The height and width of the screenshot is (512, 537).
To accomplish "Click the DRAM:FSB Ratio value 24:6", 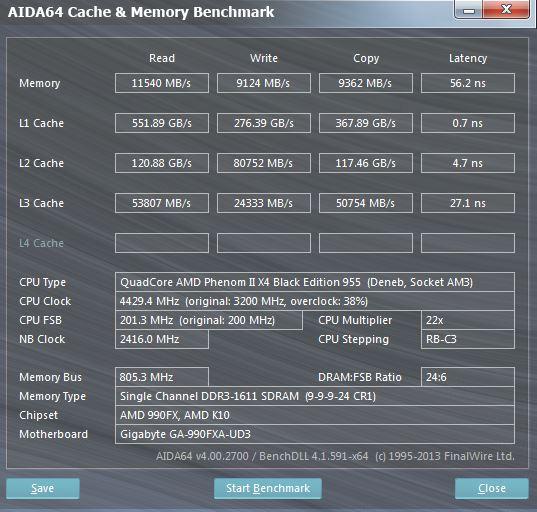I will [468, 377].
